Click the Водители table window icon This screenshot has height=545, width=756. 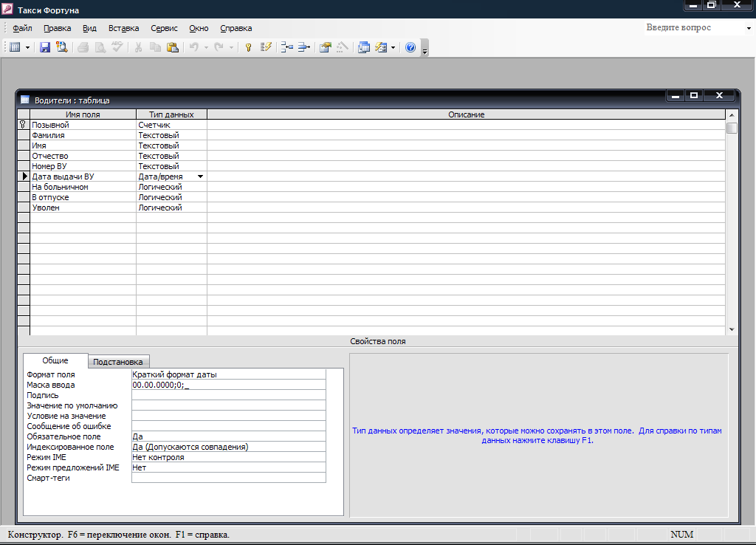pyautogui.click(x=24, y=100)
